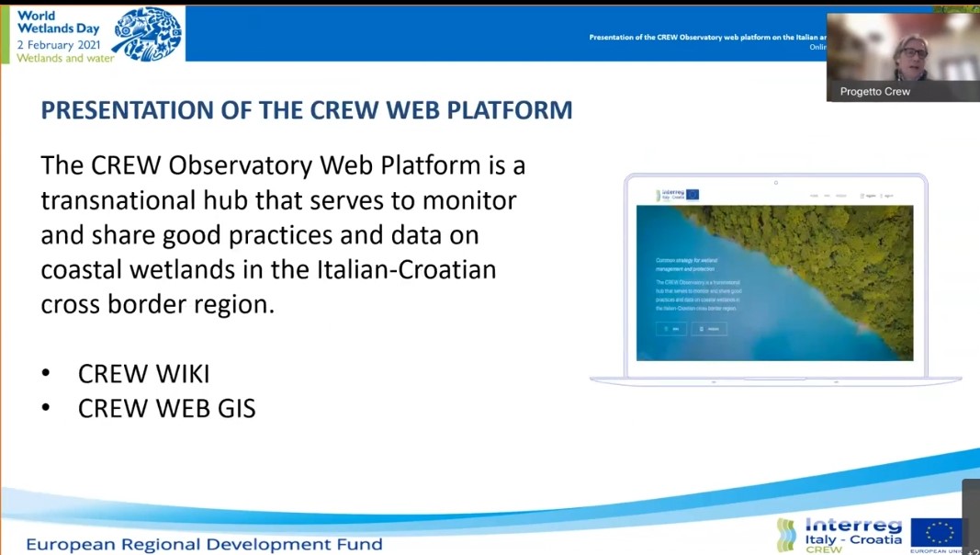Click the Progetto Crew name label
This screenshot has width=980, height=555.
(x=874, y=92)
